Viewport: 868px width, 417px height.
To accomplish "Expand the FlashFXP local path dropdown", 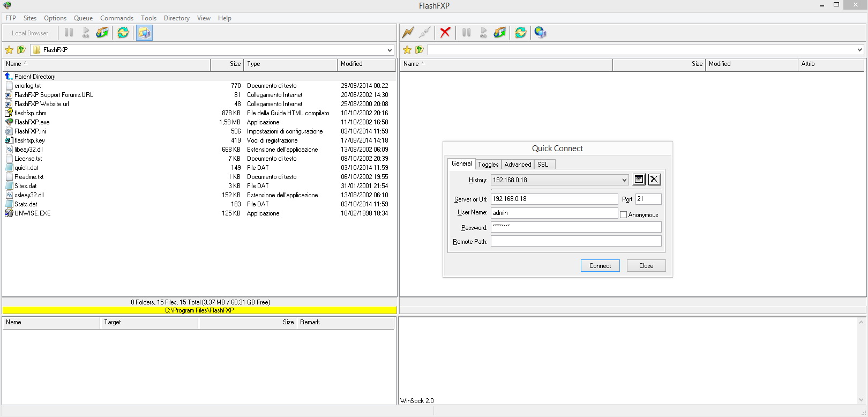I will pos(390,50).
